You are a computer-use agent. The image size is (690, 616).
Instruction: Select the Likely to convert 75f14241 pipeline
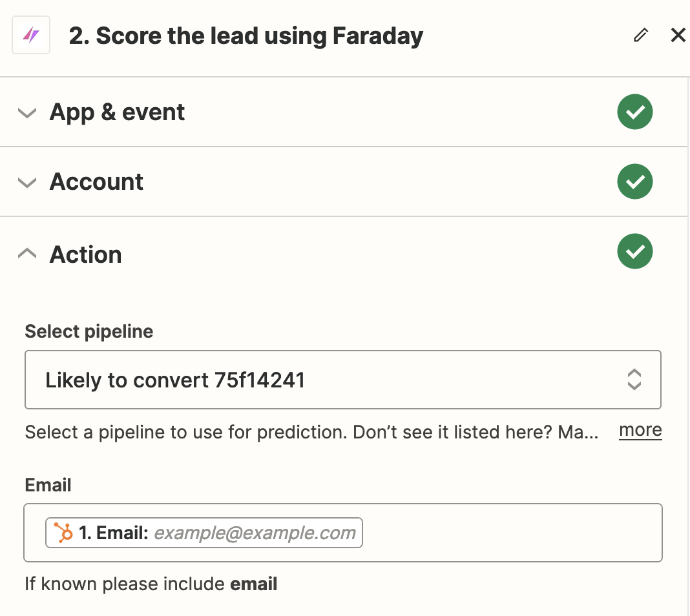(175, 380)
